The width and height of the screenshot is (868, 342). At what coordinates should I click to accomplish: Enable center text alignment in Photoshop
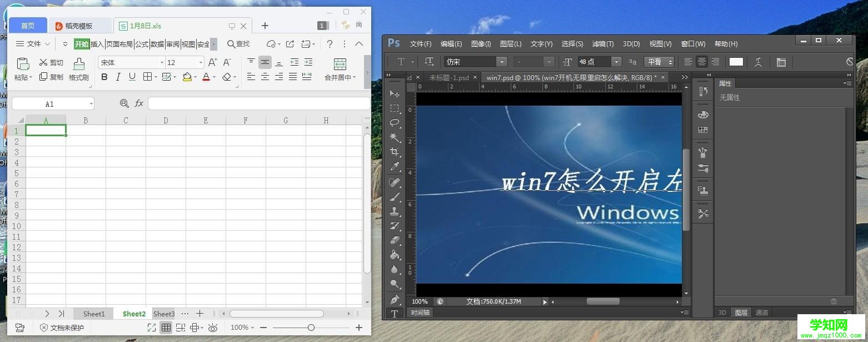[702, 62]
